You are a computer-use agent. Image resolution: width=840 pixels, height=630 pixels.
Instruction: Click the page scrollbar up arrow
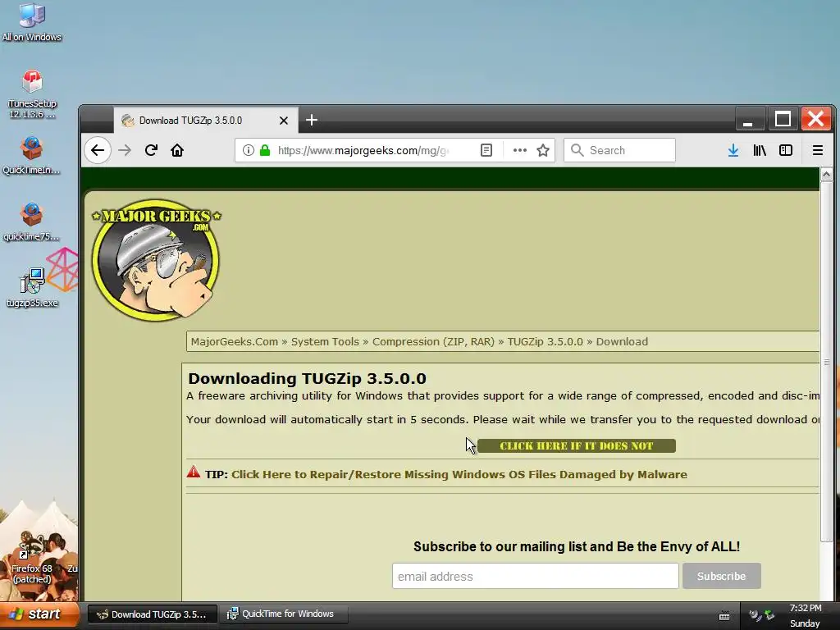point(827,175)
